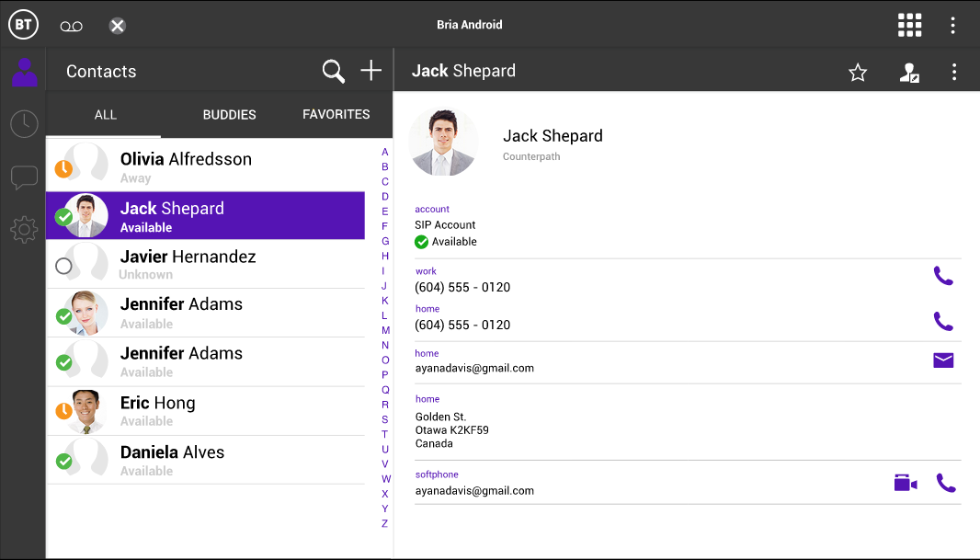Click work number (604) 555 - 0120
Viewport: 980px width, 560px height.
[x=462, y=288]
